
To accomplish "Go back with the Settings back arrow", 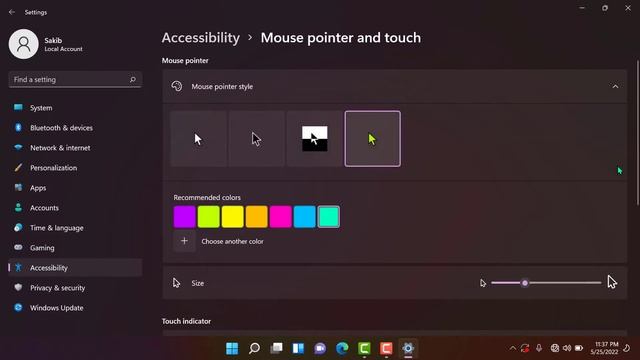I will [x=12, y=12].
